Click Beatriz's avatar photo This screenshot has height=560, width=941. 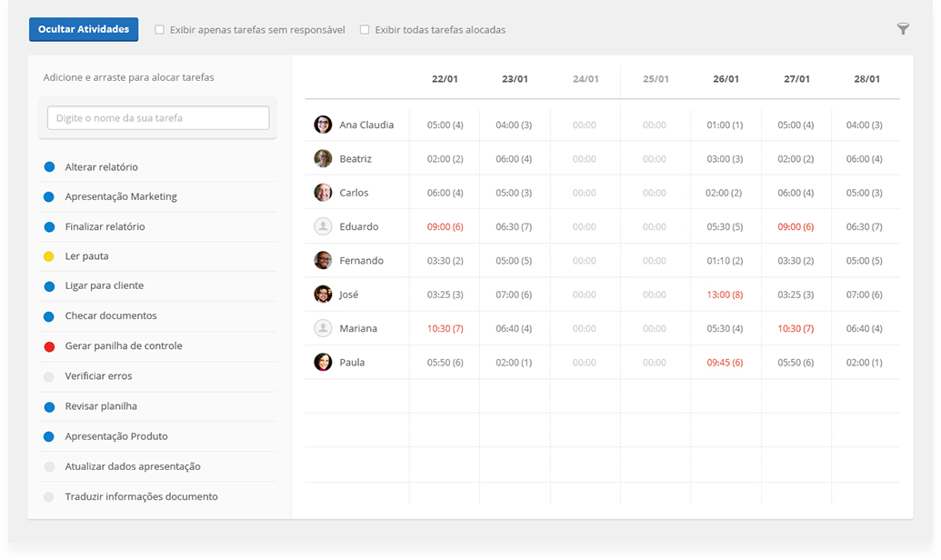(x=323, y=158)
